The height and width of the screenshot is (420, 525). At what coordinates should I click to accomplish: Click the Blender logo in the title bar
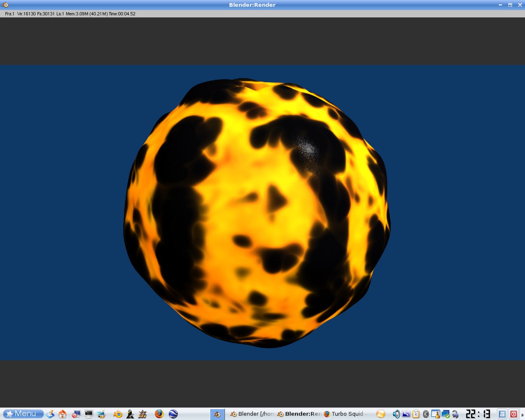coord(5,5)
